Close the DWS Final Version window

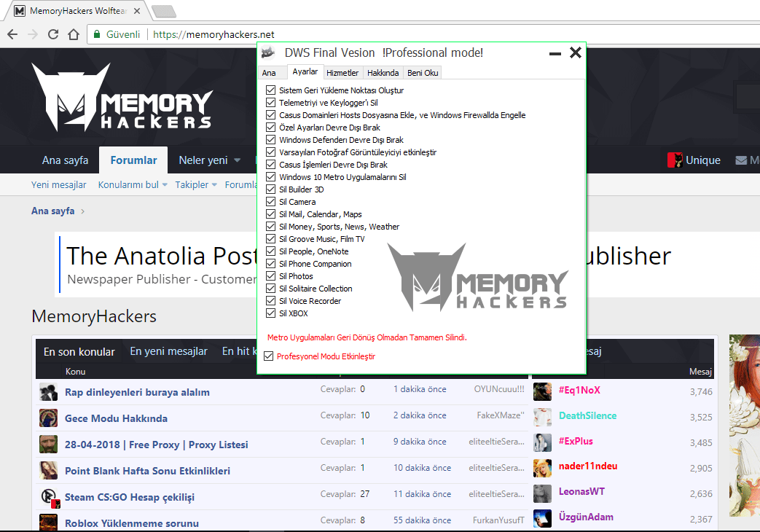[576, 52]
